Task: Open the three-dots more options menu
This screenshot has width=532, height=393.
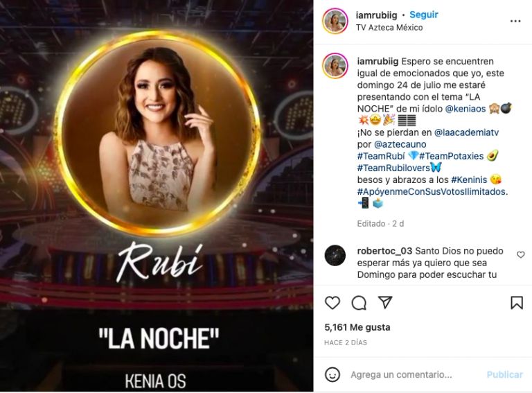Action: (x=515, y=21)
